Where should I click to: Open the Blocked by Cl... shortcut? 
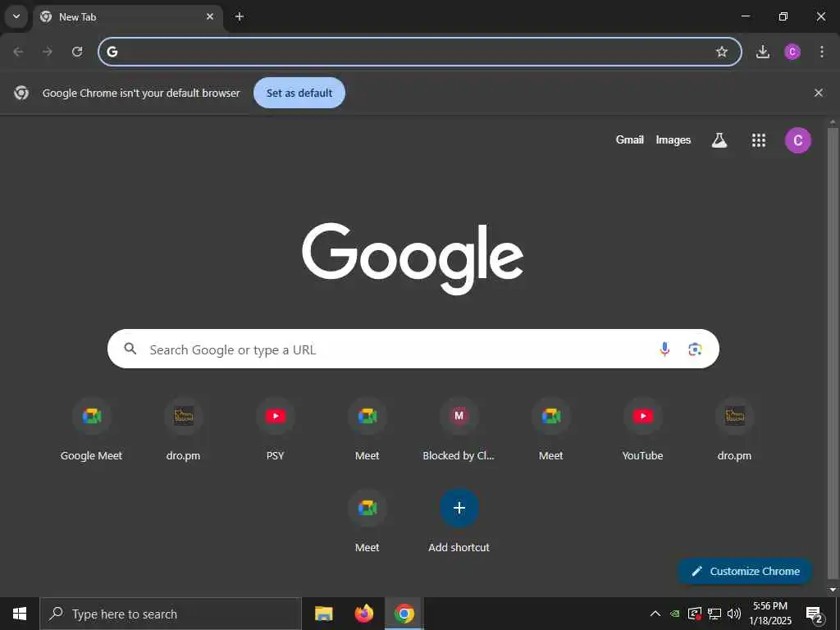[459, 430]
